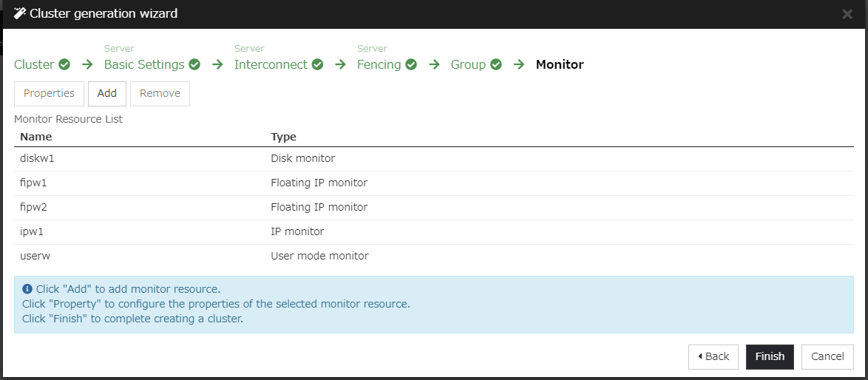The height and width of the screenshot is (380, 868).
Task: Click the green checkmark beside Basic Settings
Action: pyautogui.click(x=194, y=64)
